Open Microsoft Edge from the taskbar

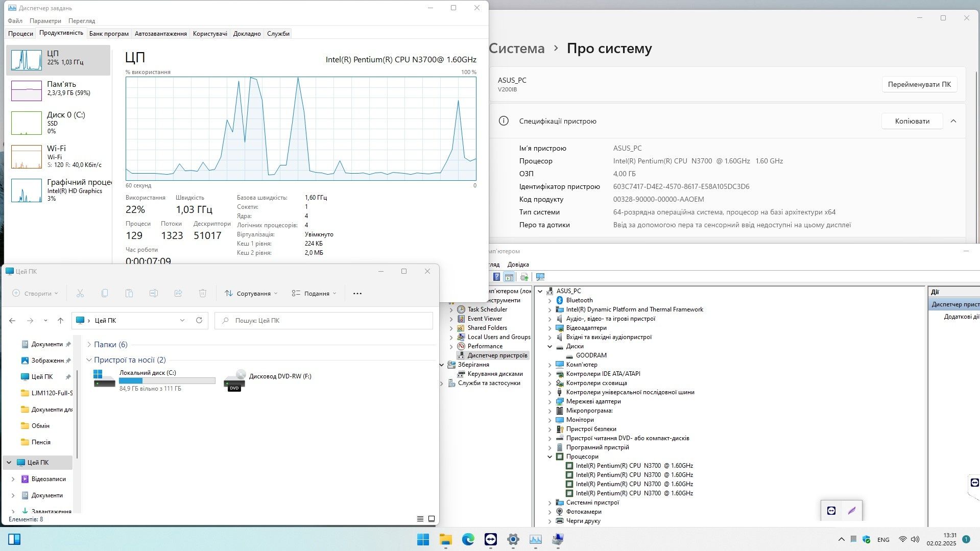click(468, 539)
